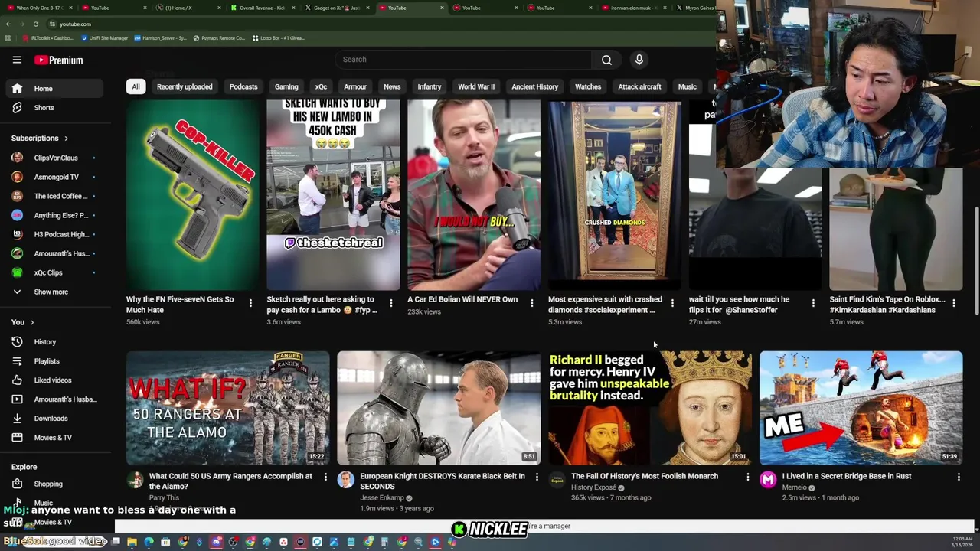This screenshot has width=980, height=551.
Task: Reload page with browser refresh button
Action: tap(35, 24)
